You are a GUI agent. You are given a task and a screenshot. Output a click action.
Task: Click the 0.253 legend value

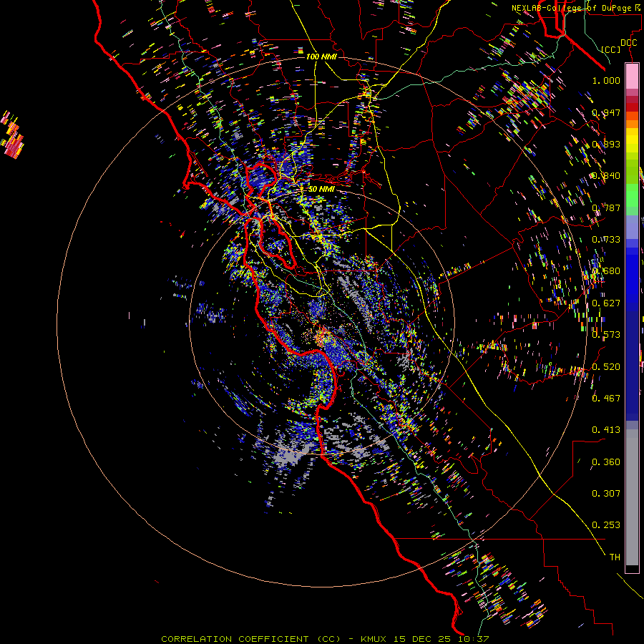tap(606, 525)
